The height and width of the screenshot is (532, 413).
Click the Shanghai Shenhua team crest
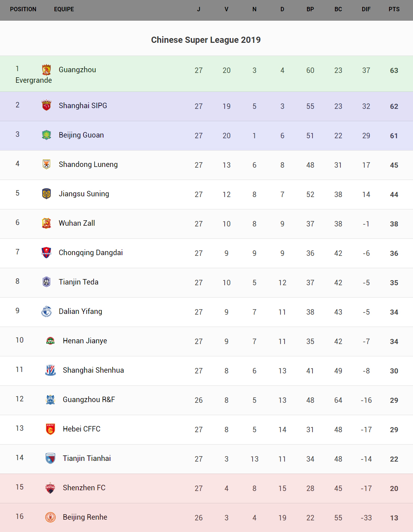click(x=50, y=370)
